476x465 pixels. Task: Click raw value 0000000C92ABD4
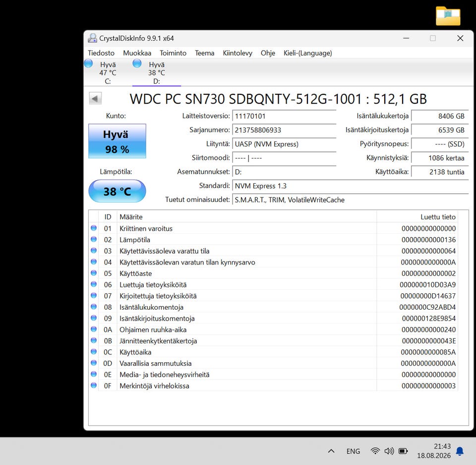pyautogui.click(x=427, y=307)
